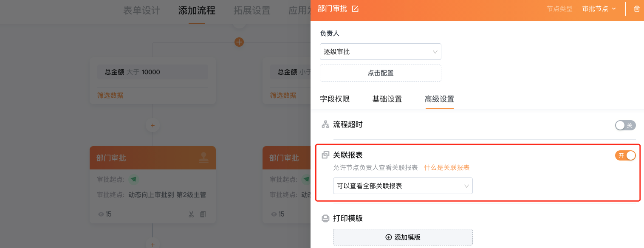
Task: Click the 负责人 label
Action: click(330, 34)
